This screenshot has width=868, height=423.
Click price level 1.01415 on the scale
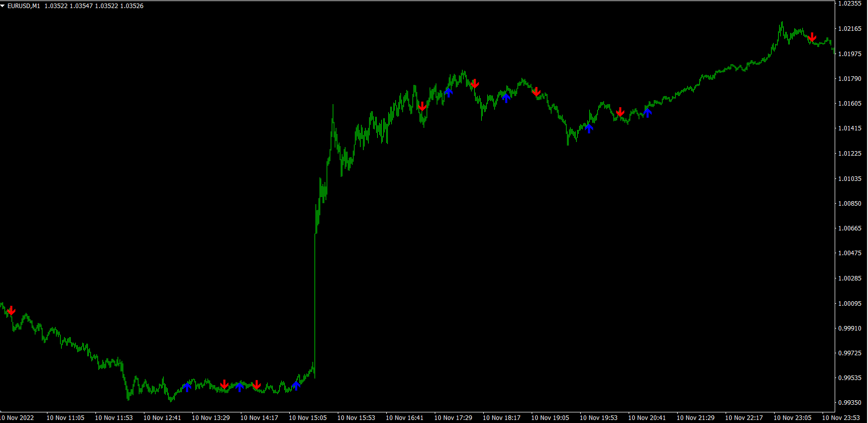coord(850,128)
